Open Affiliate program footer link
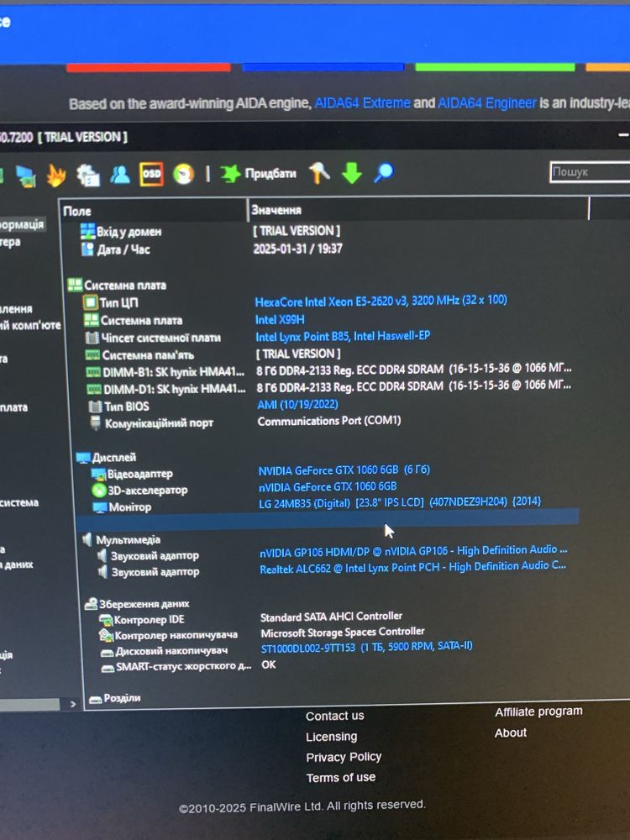 538,711
